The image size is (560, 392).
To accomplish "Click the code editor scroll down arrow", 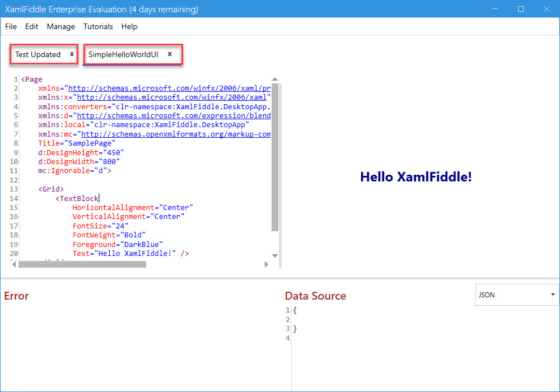I will 274,255.
